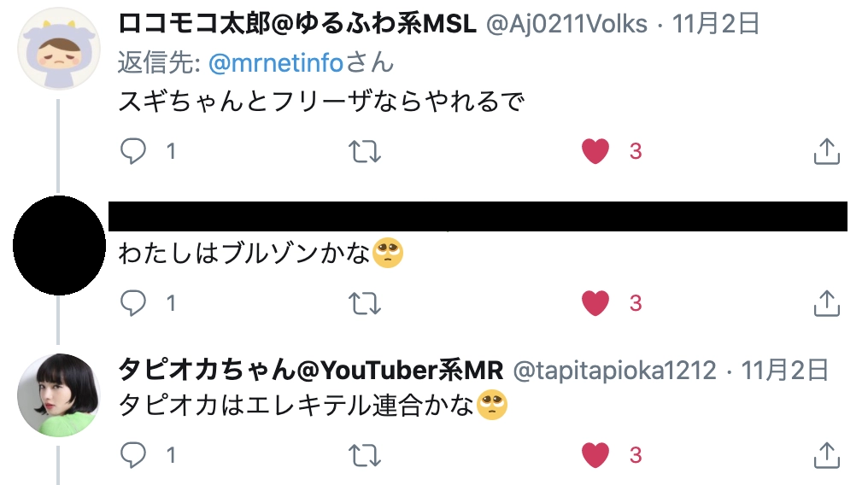This screenshot has width=868, height=485.
Task: Retweet the わたしはブルゾンかな tweet
Action: (x=365, y=303)
